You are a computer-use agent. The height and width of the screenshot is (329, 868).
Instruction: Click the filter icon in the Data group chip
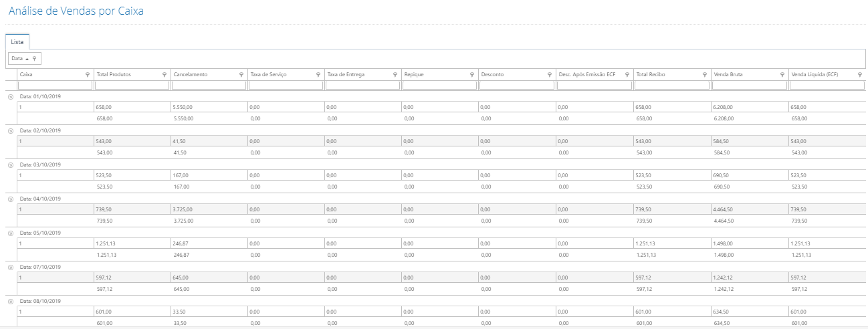click(x=35, y=59)
